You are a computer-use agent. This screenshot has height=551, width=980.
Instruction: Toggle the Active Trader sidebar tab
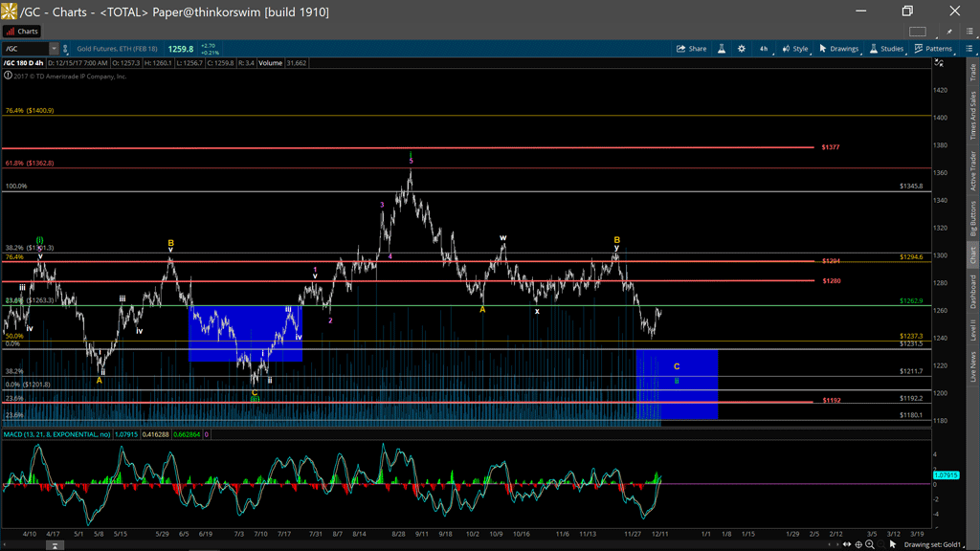click(972, 172)
